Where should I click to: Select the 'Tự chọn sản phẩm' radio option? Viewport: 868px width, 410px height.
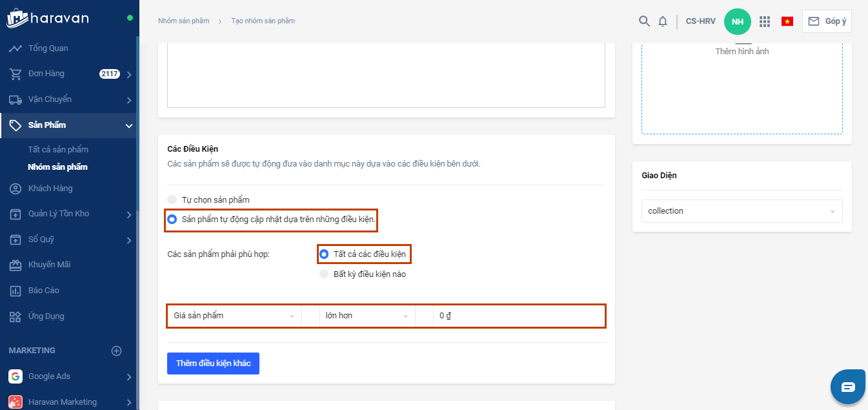(x=172, y=200)
